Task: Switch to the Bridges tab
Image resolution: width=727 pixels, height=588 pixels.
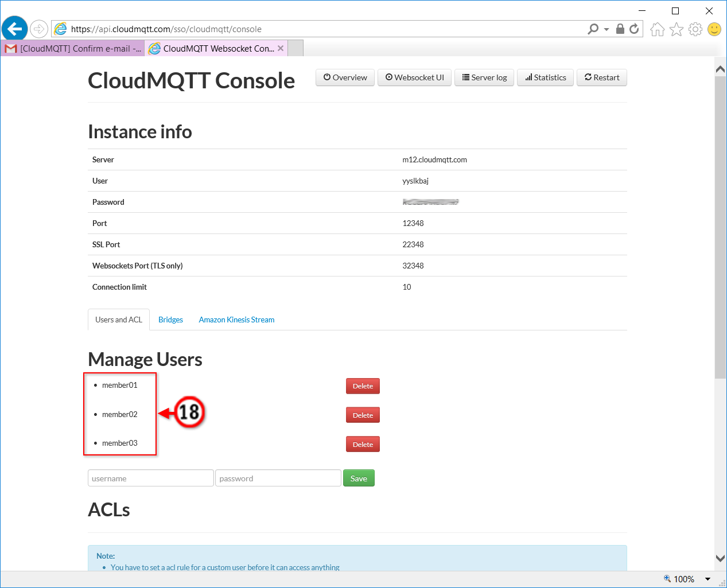Action: [170, 320]
